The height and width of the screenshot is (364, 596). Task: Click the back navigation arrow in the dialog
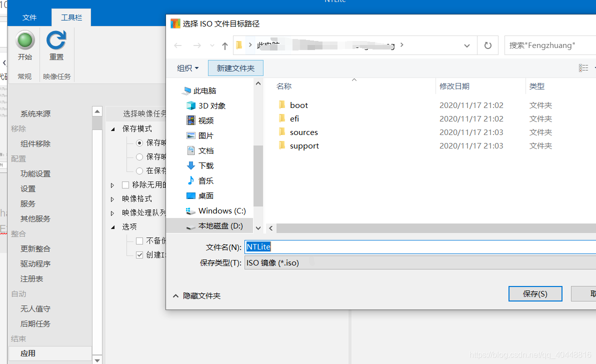pos(178,45)
